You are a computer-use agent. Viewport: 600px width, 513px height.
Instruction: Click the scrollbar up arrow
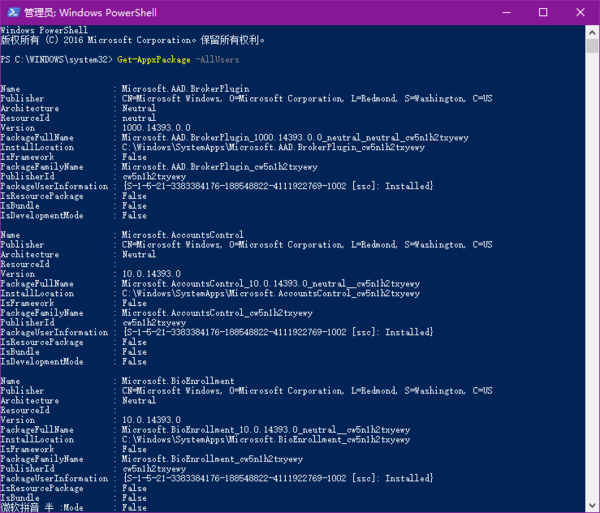pyautogui.click(x=591, y=31)
